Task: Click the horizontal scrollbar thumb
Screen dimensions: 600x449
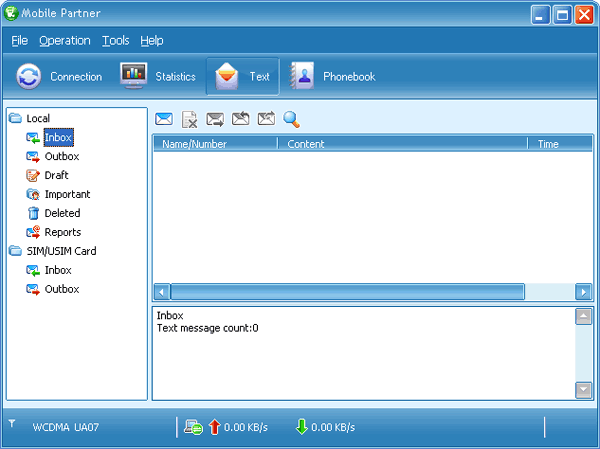Action: tap(347, 292)
